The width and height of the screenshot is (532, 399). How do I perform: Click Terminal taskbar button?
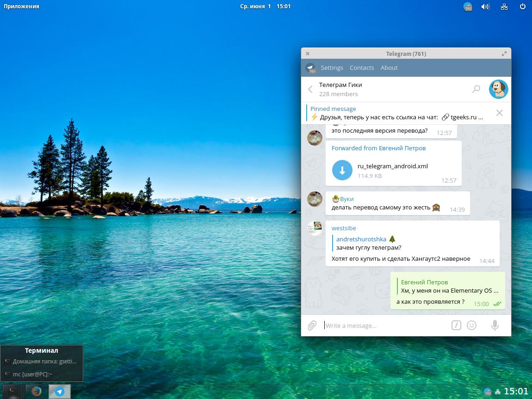click(12, 392)
